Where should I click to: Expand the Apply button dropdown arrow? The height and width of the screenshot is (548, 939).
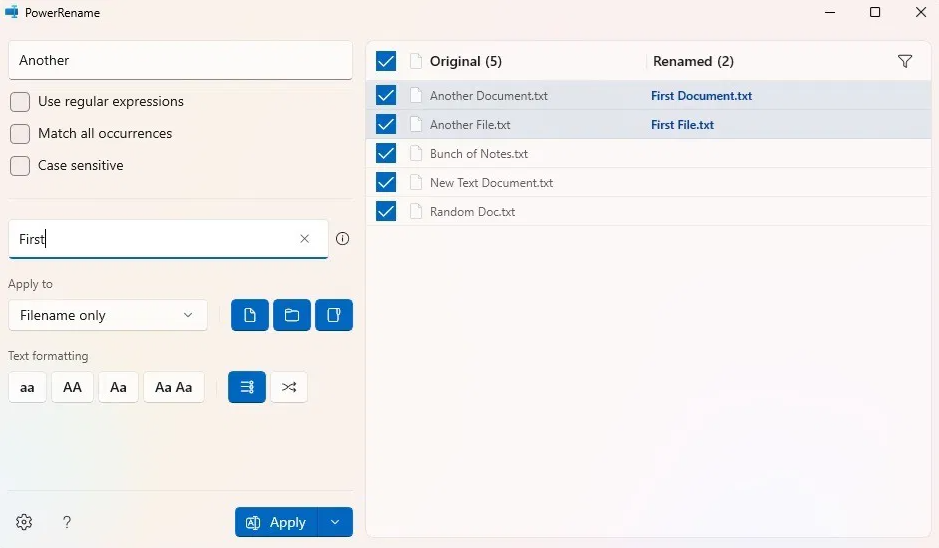coord(335,522)
